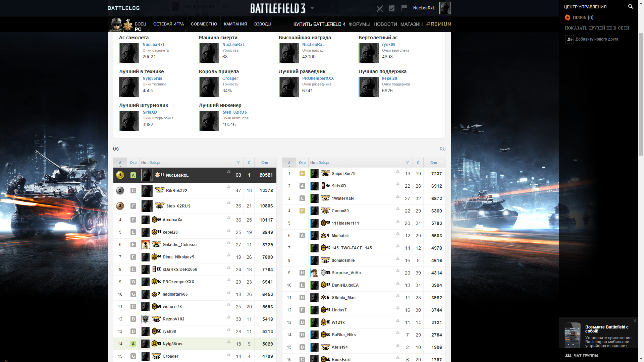Click the Steb_02RUS avatar under Лучший инженер

[x=209, y=121]
